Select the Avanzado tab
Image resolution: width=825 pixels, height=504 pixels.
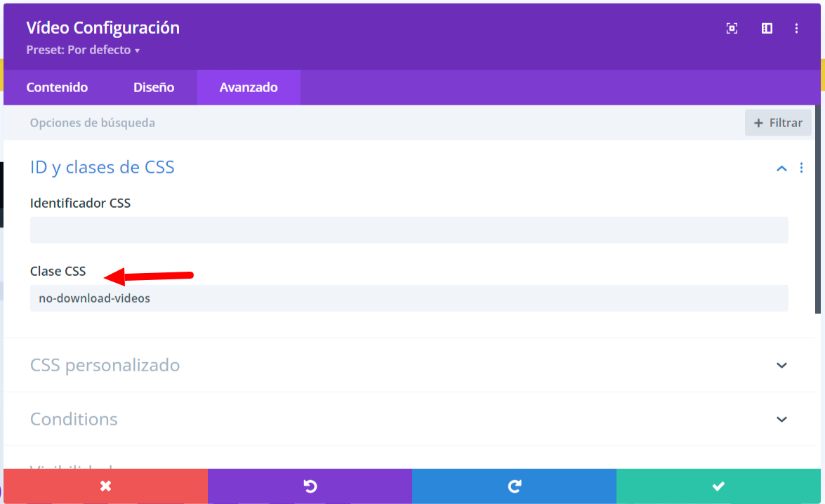[249, 87]
